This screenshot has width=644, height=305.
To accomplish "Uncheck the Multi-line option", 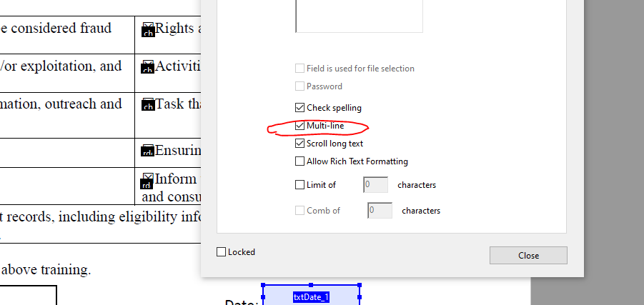I will click(299, 126).
